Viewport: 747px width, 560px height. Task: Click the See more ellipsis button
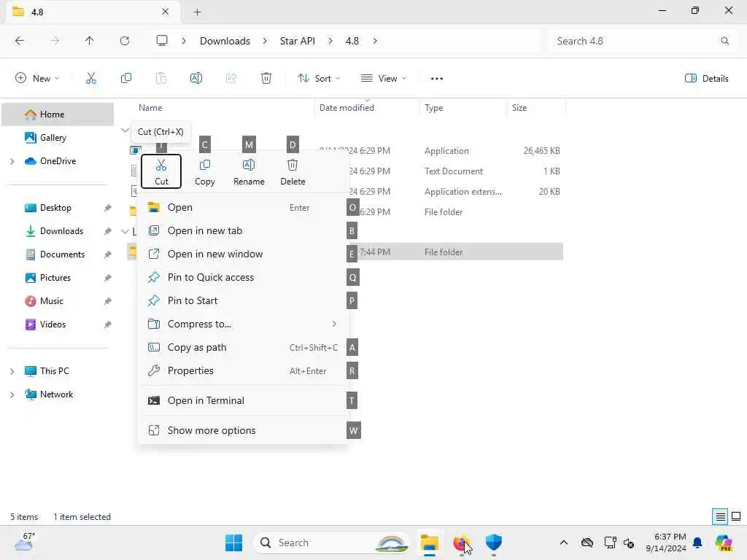(436, 78)
